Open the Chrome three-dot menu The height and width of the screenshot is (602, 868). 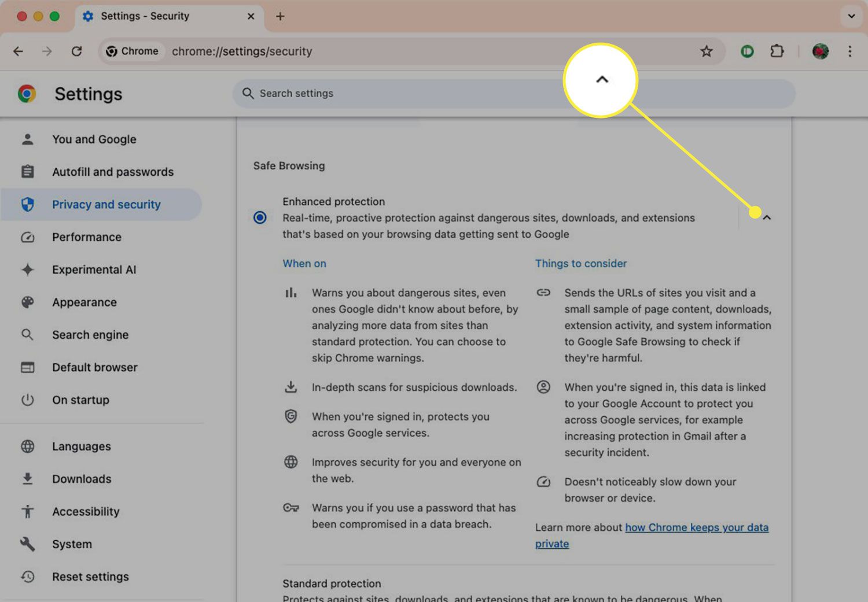[x=849, y=51]
